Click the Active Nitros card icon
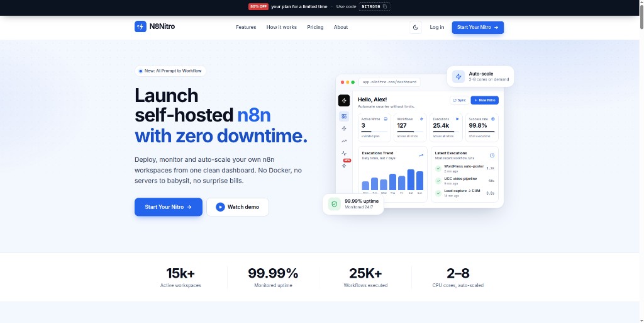This screenshot has height=323, width=644. point(386,119)
